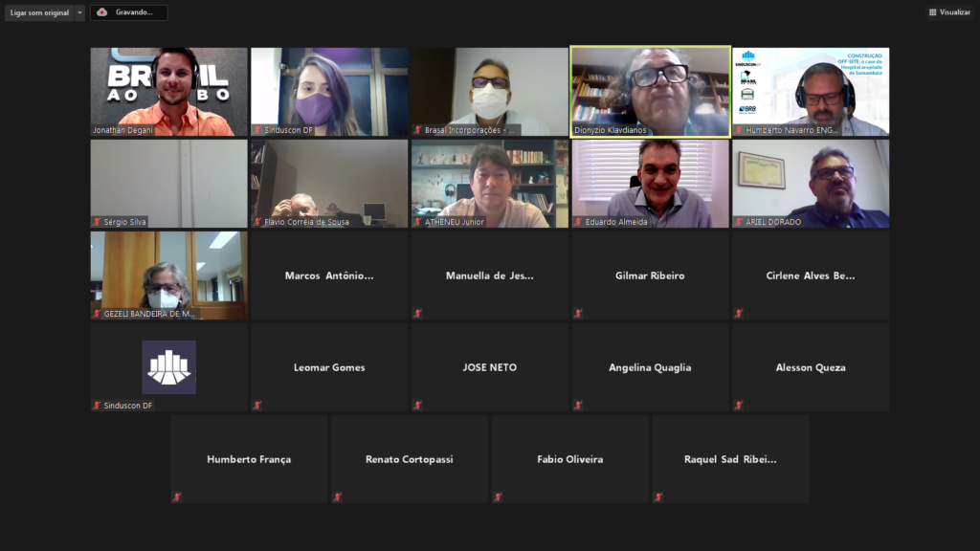Select the Eduardo Almeida video tile
The width and height of the screenshot is (980, 551).
tap(651, 183)
